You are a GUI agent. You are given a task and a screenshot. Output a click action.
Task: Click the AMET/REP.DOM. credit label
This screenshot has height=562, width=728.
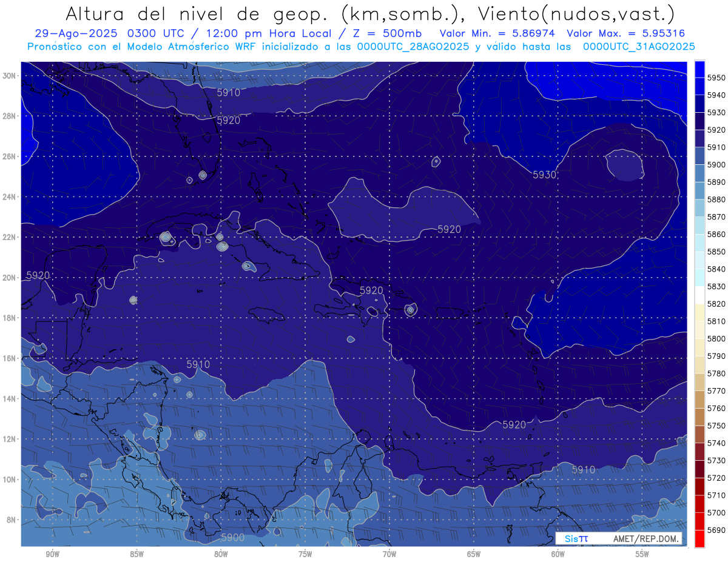tap(646, 538)
